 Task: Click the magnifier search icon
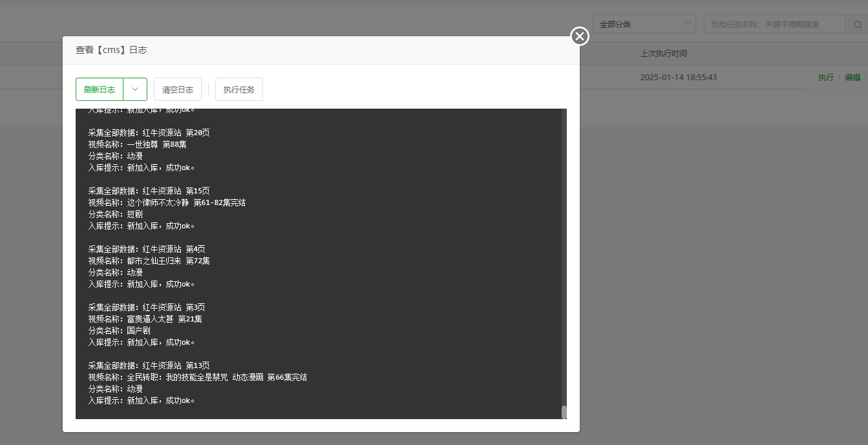[x=857, y=25]
